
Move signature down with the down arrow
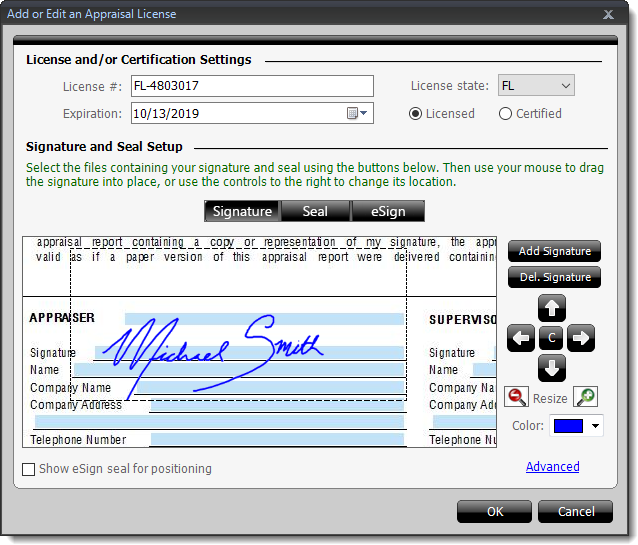point(552,368)
